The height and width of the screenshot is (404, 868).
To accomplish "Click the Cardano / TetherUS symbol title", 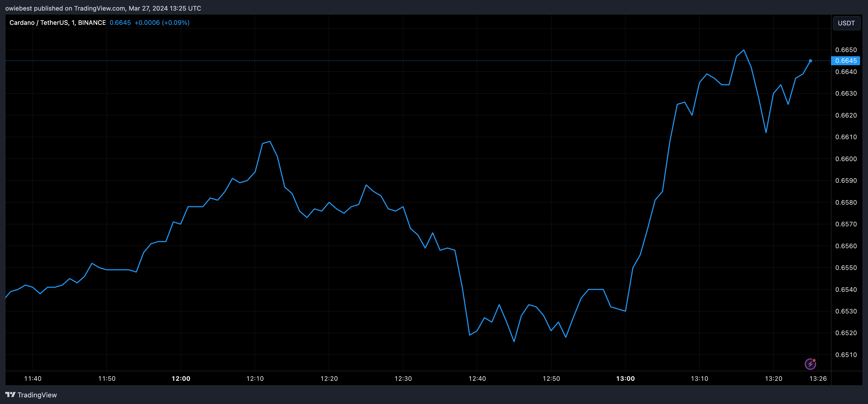I will [x=58, y=22].
